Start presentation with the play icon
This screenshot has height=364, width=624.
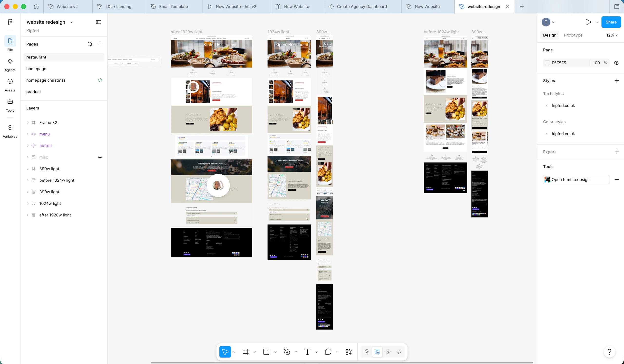pyautogui.click(x=588, y=22)
